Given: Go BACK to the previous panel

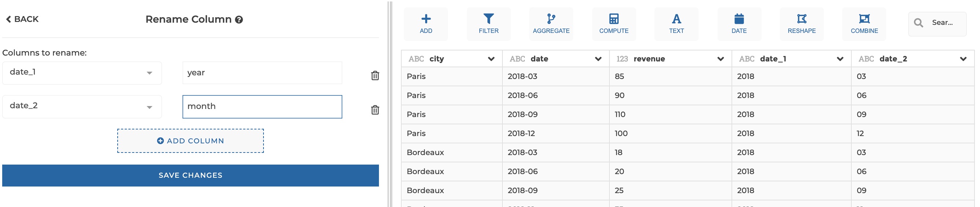Looking at the screenshot, I should pyautogui.click(x=22, y=19).
